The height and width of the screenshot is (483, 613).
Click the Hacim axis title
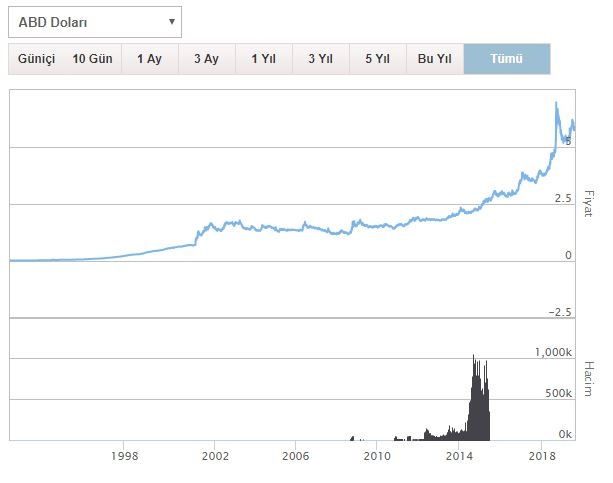[x=589, y=378]
